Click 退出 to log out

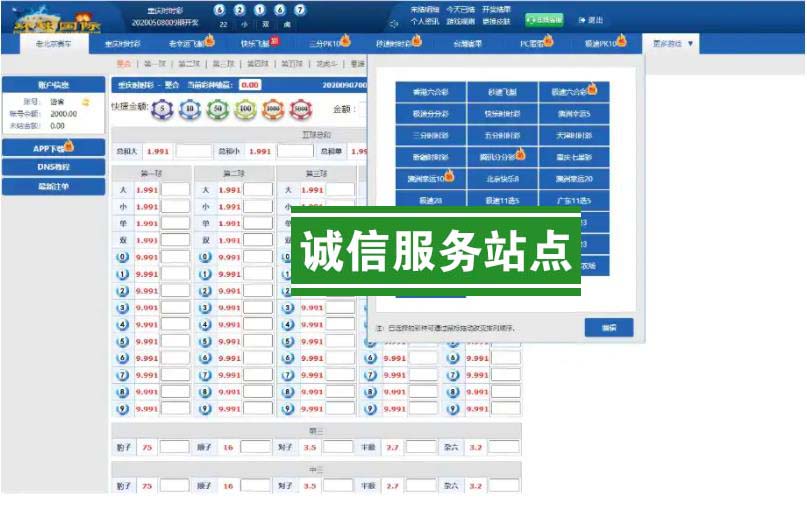point(592,20)
